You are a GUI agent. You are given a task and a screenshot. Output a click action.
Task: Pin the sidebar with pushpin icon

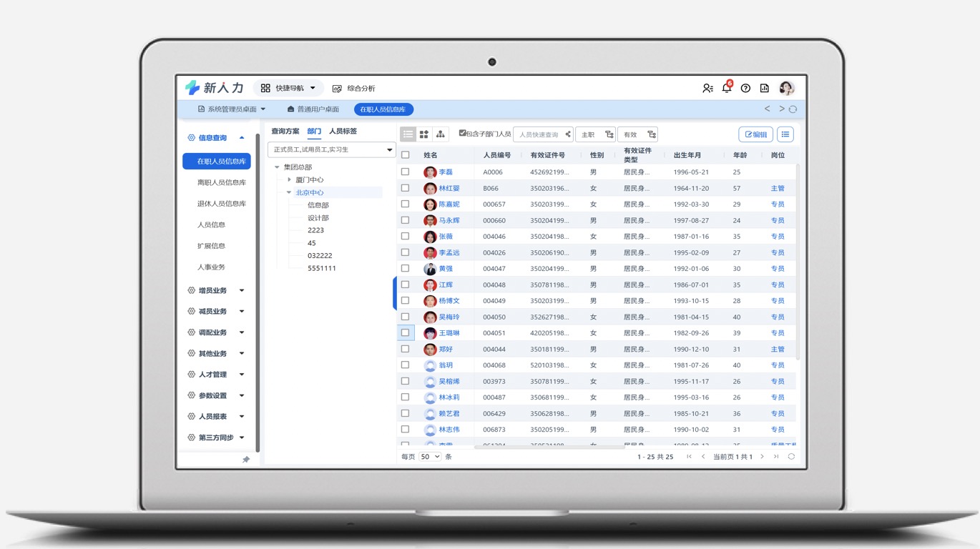[246, 460]
